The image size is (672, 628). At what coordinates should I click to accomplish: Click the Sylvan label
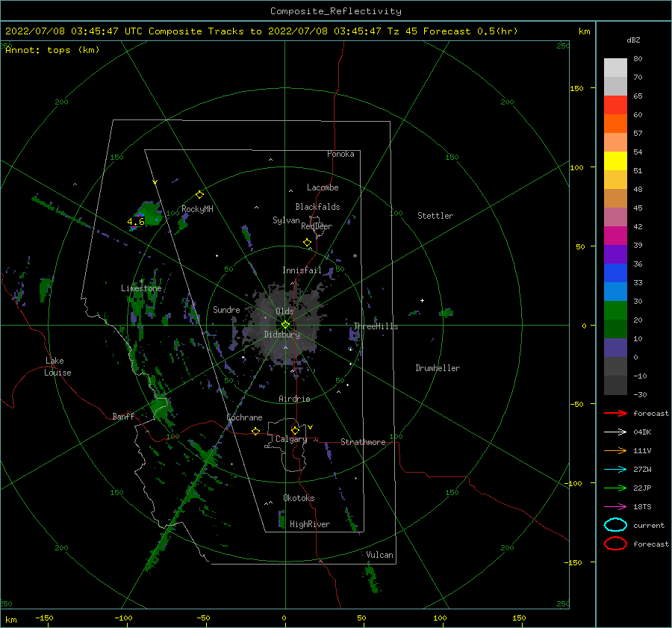(x=286, y=220)
